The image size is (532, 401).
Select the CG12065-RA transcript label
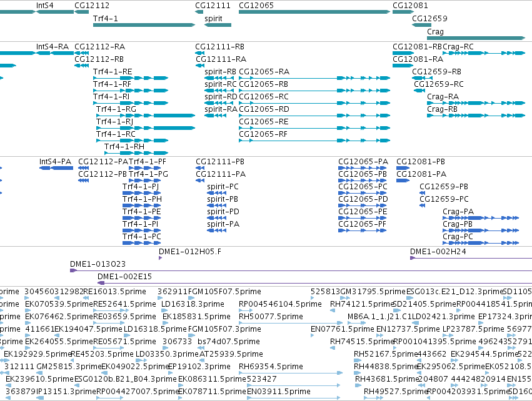click(264, 72)
